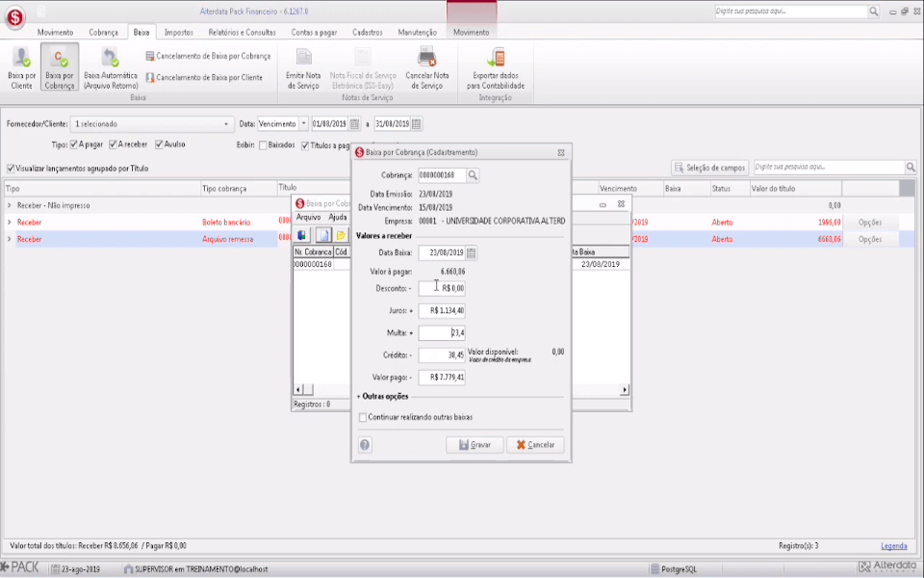Click Juros input field
924x578 pixels.
pyautogui.click(x=442, y=311)
